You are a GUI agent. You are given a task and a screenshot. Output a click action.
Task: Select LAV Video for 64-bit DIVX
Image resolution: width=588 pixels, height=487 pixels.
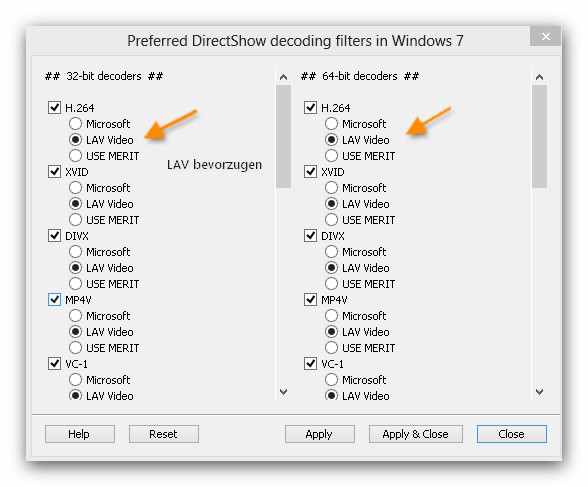(x=332, y=268)
